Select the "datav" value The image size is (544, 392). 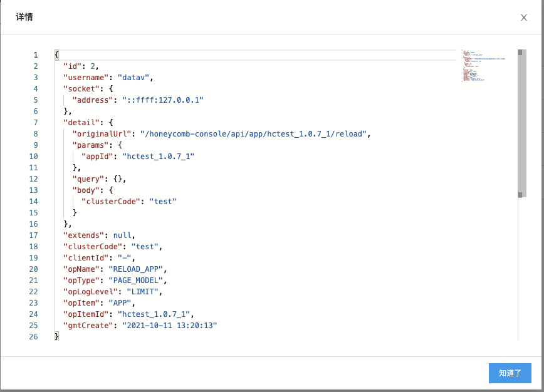[133, 78]
